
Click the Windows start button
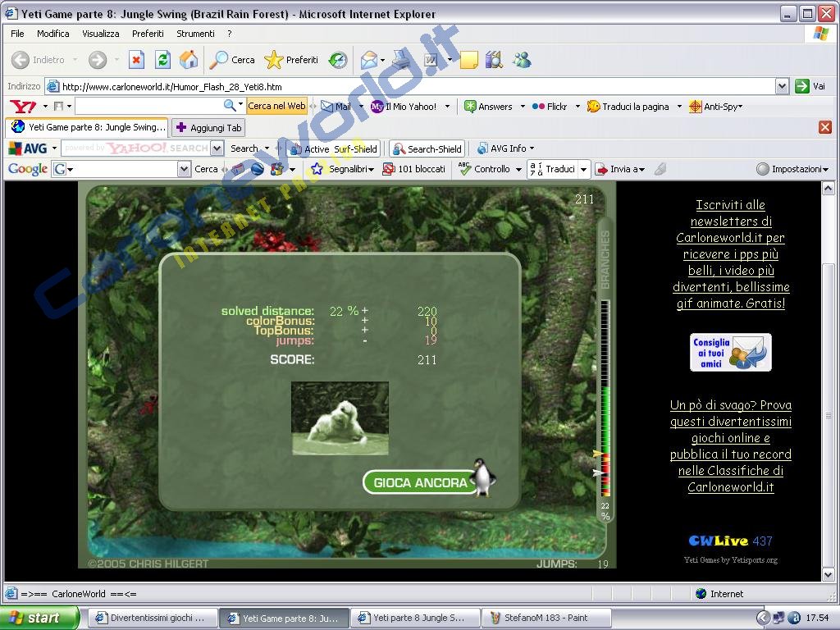click(39, 618)
